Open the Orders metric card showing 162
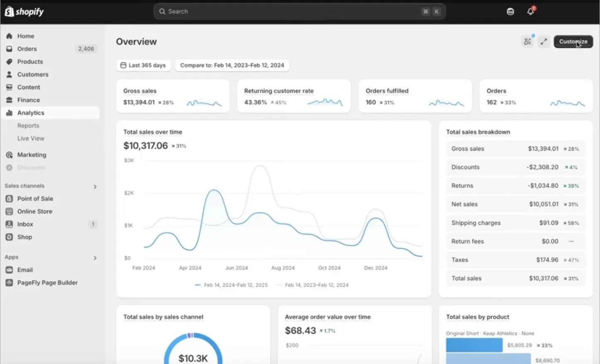 pyautogui.click(x=536, y=96)
